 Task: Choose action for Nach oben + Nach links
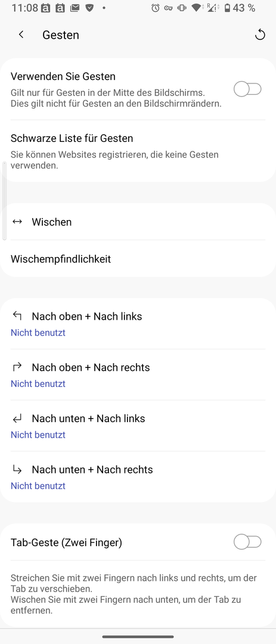(138, 324)
